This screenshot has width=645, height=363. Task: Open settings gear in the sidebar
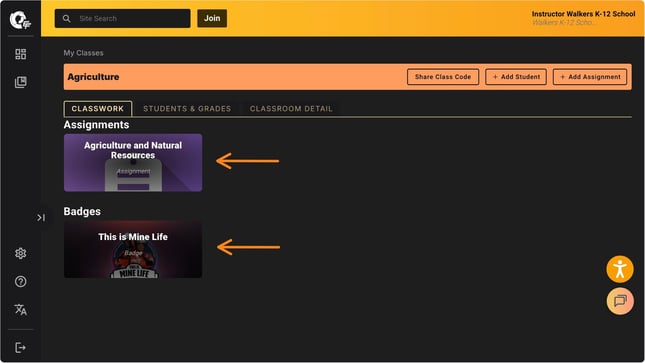[21, 254]
